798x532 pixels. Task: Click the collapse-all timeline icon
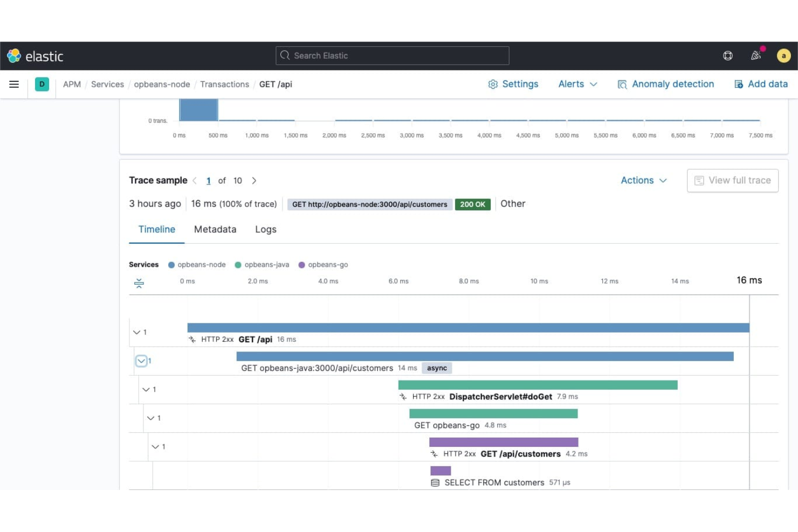point(139,283)
